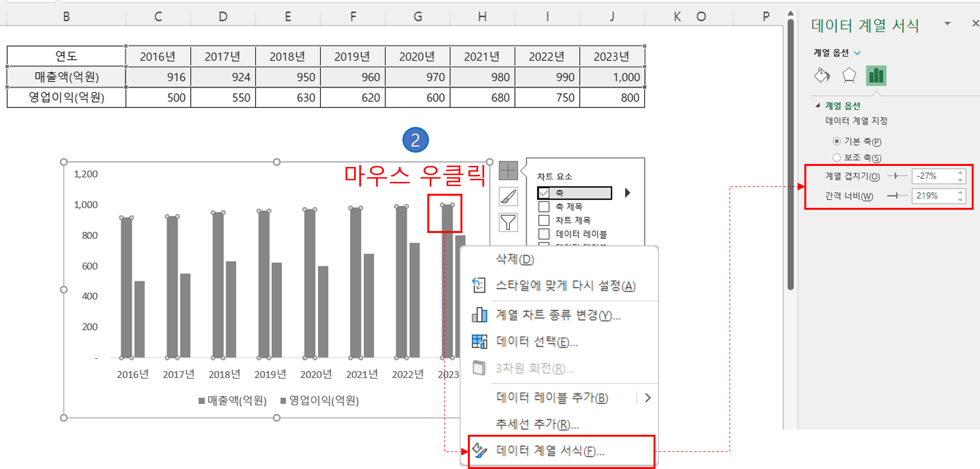The image size is (980, 469).
Task: Select the 보조 축 radio button
Action: (x=836, y=157)
